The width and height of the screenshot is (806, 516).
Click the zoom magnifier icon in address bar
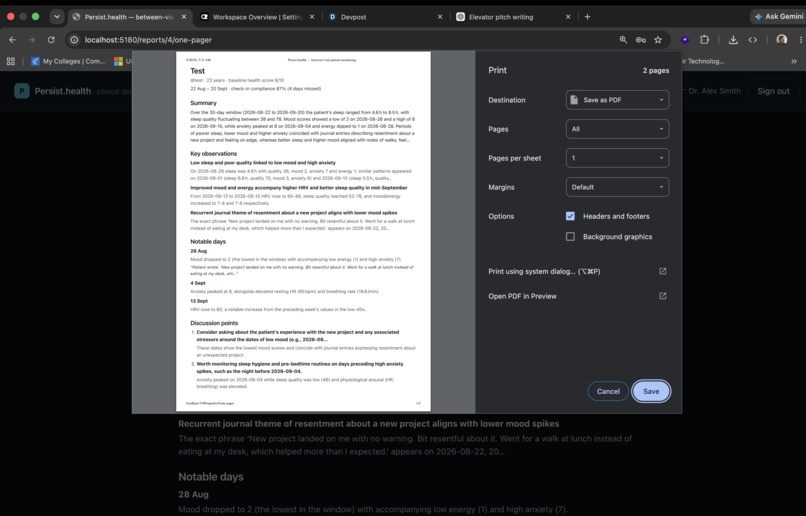623,40
